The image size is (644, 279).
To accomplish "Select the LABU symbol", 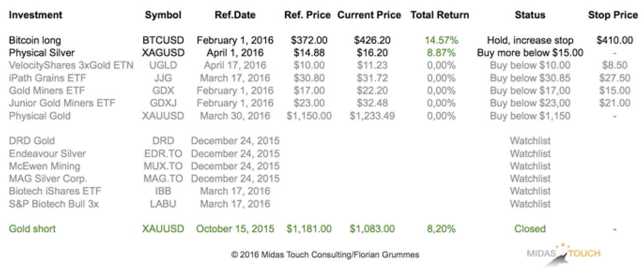I will click(x=163, y=204).
